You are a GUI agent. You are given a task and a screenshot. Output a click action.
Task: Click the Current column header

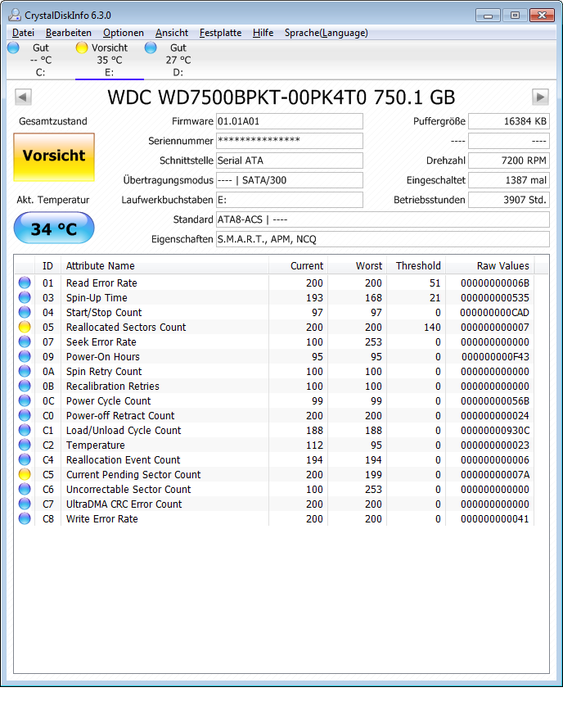pyautogui.click(x=298, y=266)
